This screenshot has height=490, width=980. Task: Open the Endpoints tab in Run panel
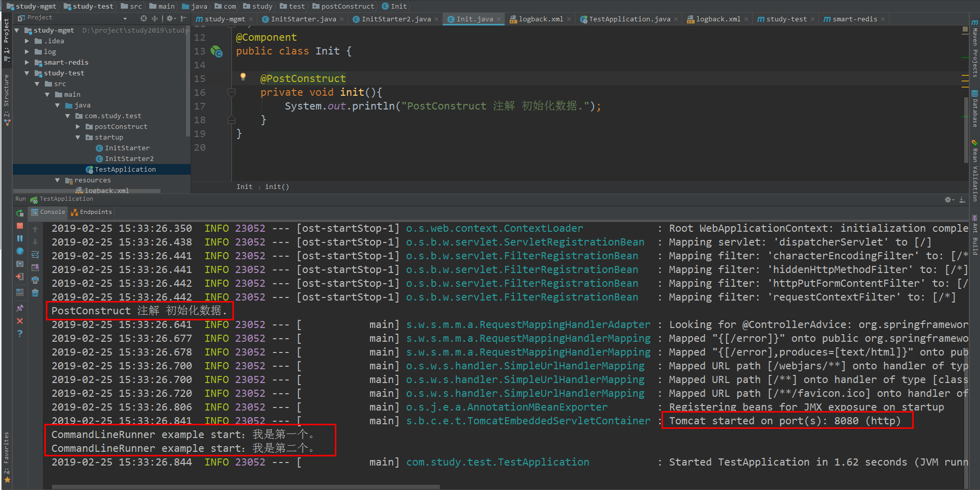coord(92,212)
